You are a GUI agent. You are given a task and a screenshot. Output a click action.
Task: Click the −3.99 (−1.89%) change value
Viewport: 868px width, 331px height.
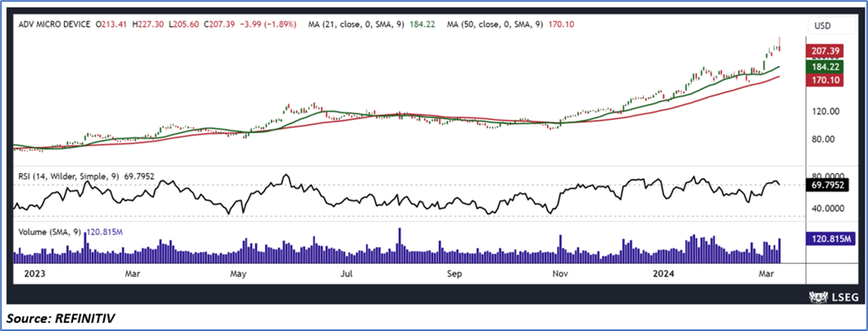pyautogui.click(x=269, y=25)
